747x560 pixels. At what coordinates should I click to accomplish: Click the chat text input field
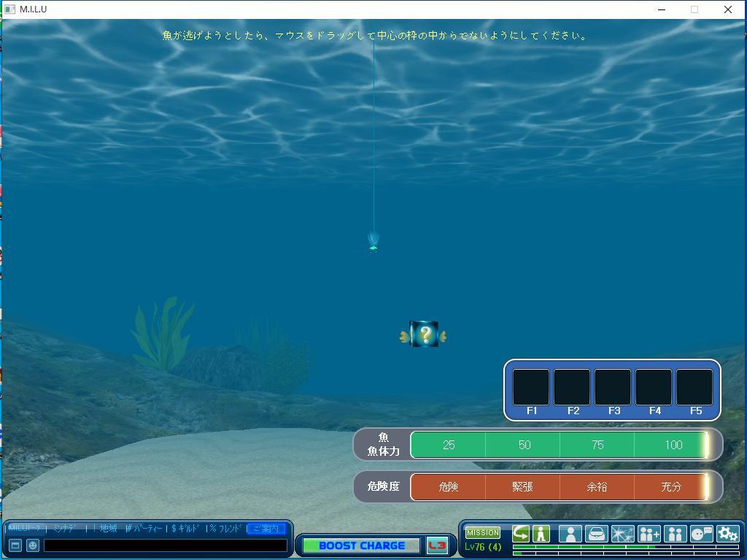(166, 545)
